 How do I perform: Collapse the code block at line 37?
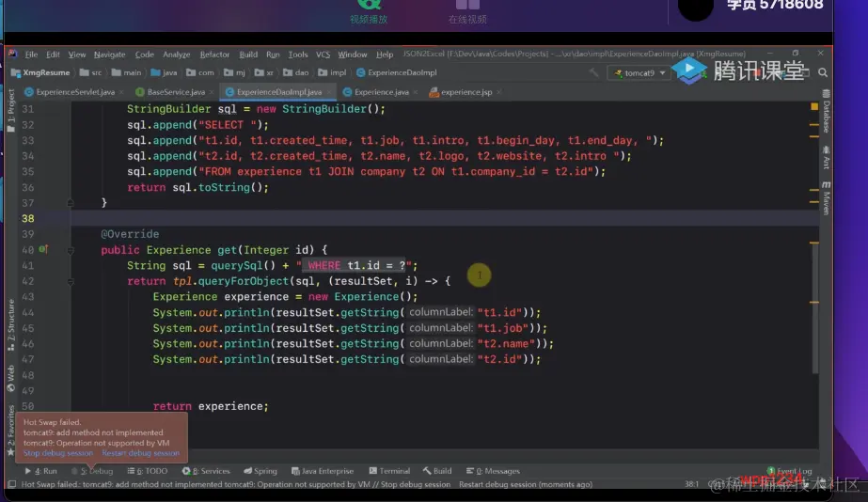click(x=71, y=203)
